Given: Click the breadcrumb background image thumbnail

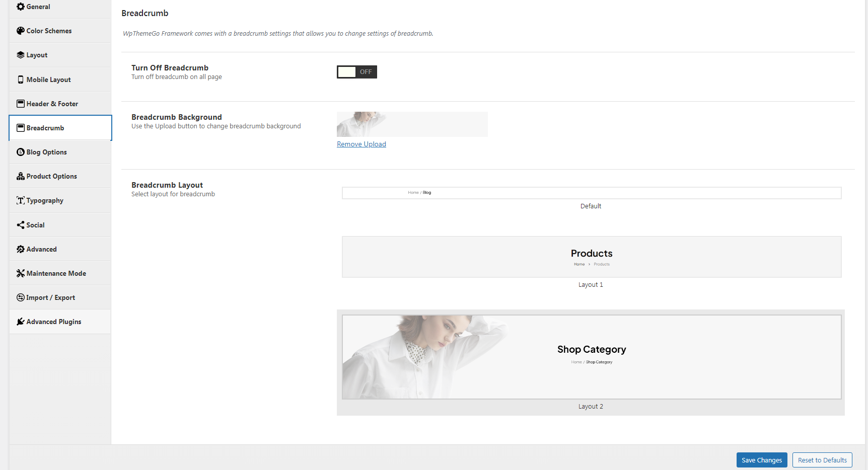Looking at the screenshot, I should pos(411,124).
